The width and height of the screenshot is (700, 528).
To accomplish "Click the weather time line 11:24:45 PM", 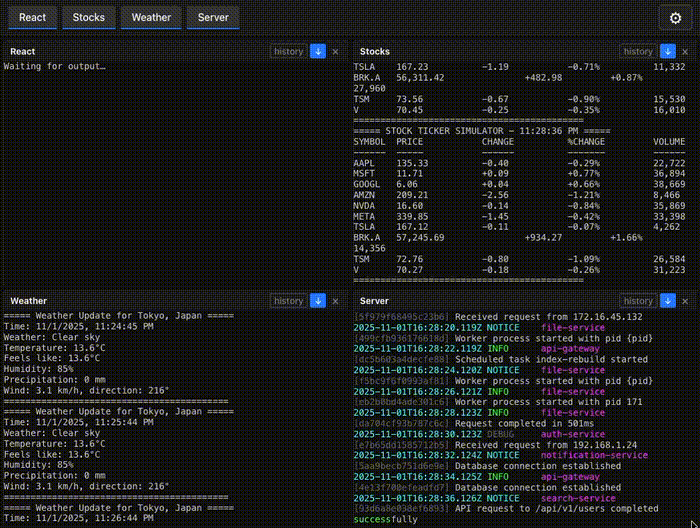I will pyautogui.click(x=79, y=326).
